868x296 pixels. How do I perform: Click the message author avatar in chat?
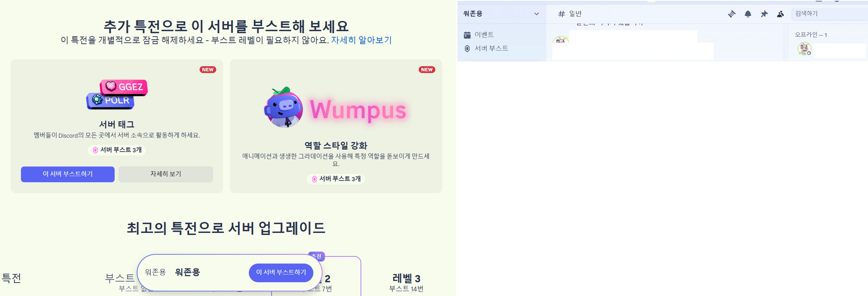coord(561,39)
